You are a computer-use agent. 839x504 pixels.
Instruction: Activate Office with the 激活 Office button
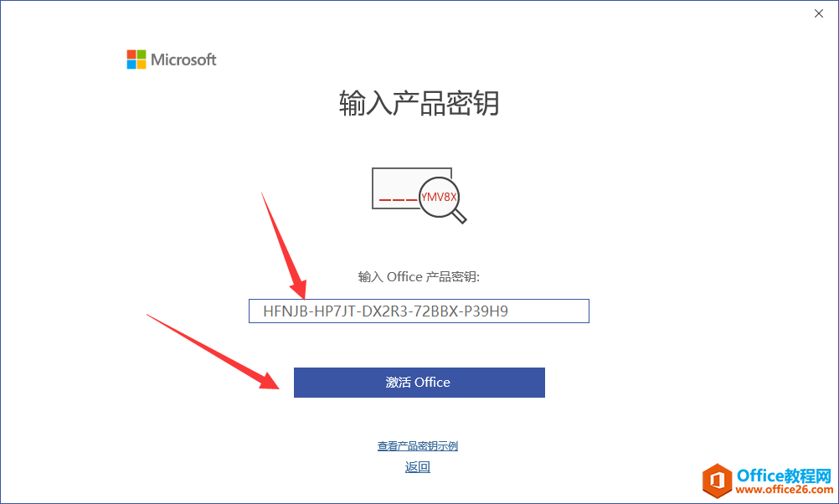point(419,383)
